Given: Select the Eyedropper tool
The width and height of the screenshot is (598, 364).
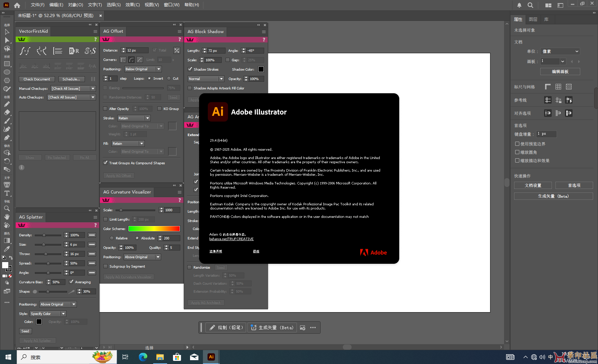Looking at the screenshot, I should point(7,249).
